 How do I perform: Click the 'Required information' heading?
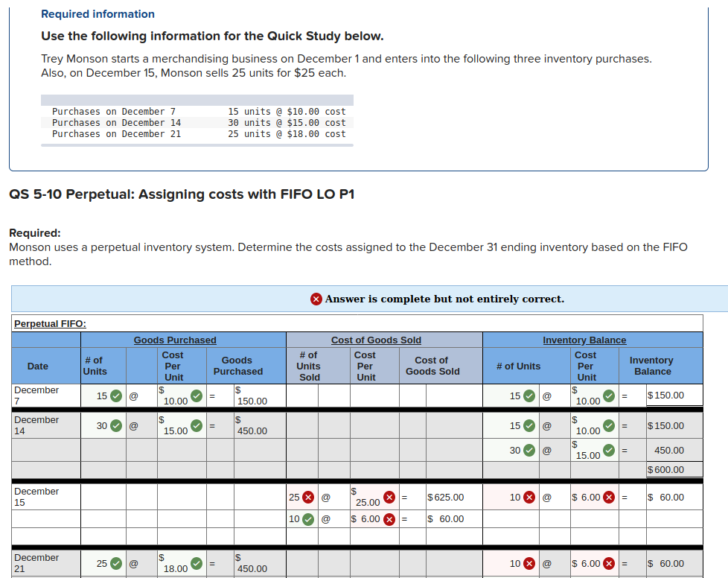(98, 14)
